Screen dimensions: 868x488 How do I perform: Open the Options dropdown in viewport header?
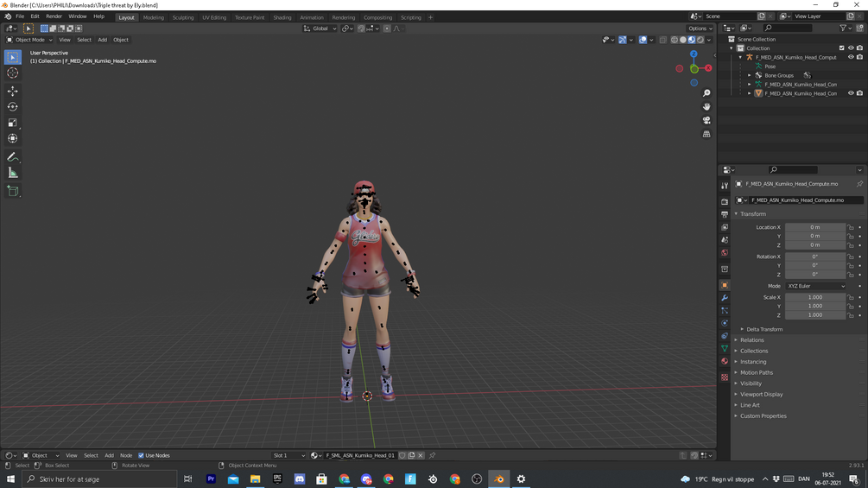click(x=700, y=29)
